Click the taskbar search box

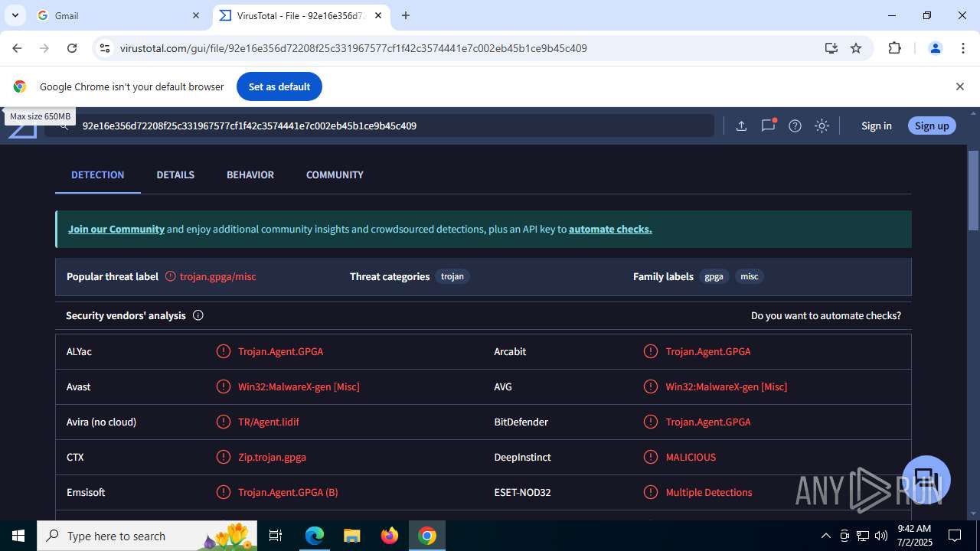point(148,536)
